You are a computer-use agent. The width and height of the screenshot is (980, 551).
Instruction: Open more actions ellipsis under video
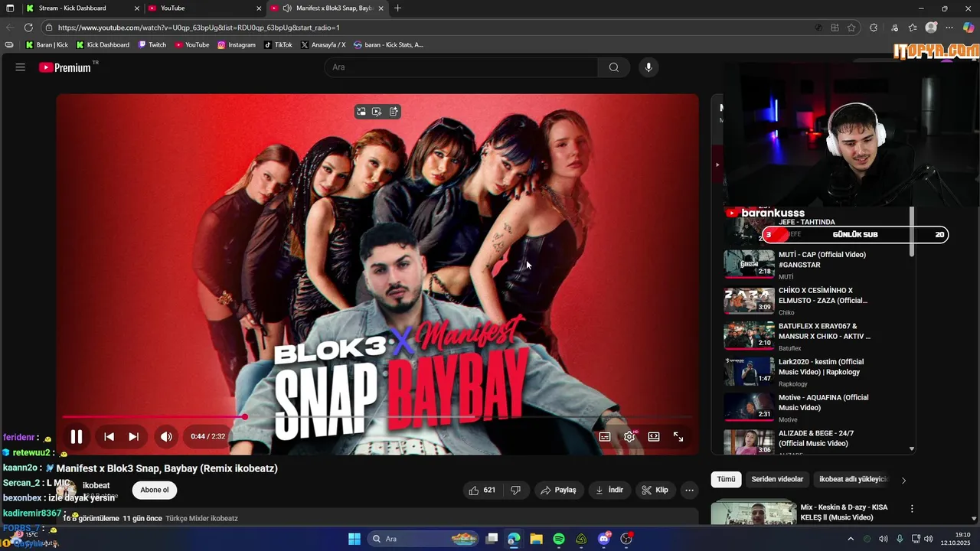[x=690, y=491]
